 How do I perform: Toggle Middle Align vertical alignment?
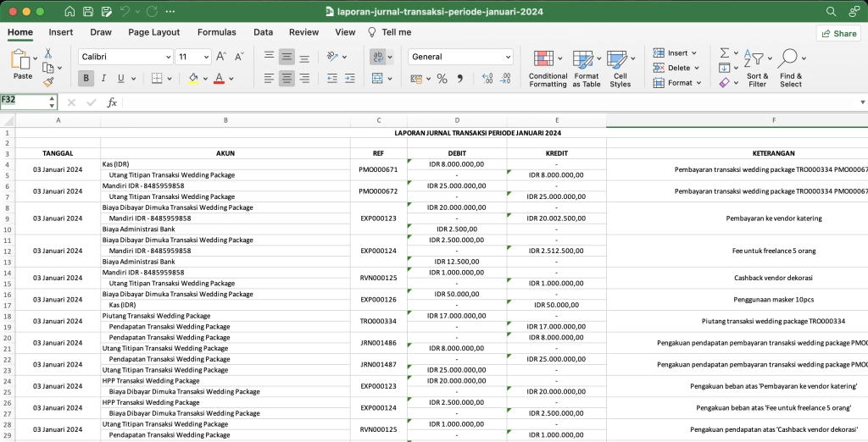point(287,57)
